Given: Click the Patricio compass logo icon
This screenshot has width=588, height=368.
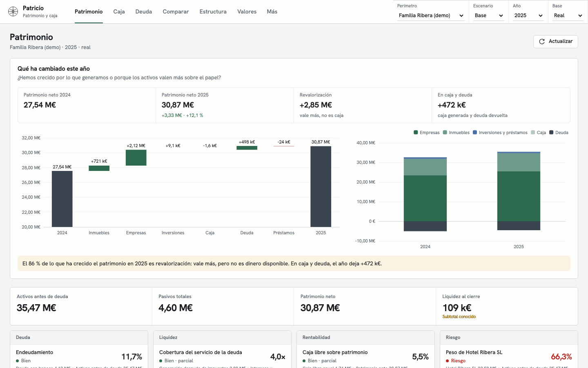Looking at the screenshot, I should [x=13, y=11].
